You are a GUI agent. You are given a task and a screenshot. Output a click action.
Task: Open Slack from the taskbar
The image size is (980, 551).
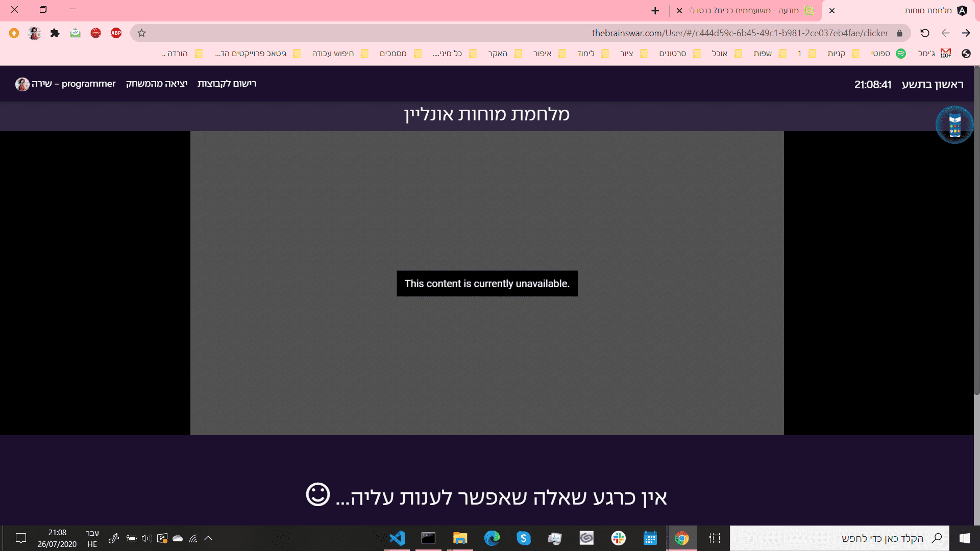618,538
